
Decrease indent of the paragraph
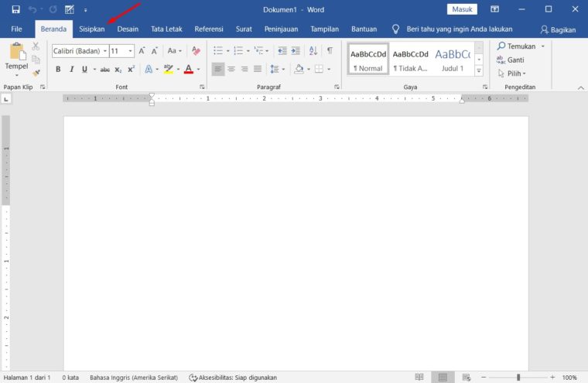click(282, 50)
